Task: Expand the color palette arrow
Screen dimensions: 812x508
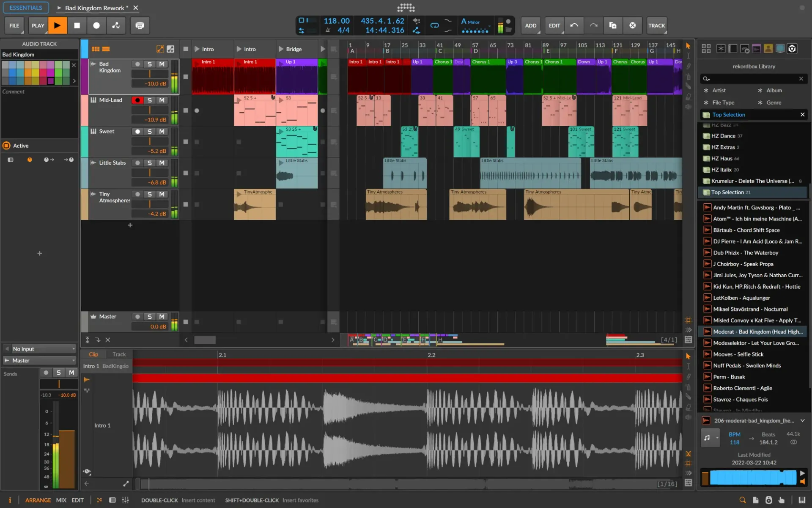Action: point(74,81)
